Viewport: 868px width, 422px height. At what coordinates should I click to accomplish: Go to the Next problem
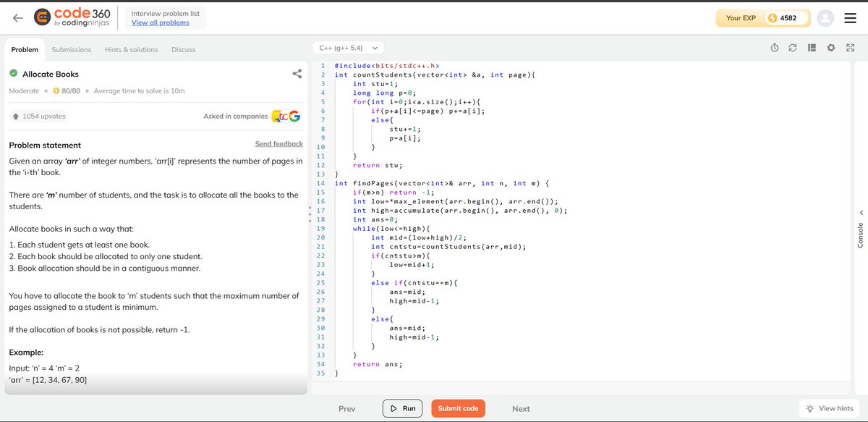tap(521, 409)
